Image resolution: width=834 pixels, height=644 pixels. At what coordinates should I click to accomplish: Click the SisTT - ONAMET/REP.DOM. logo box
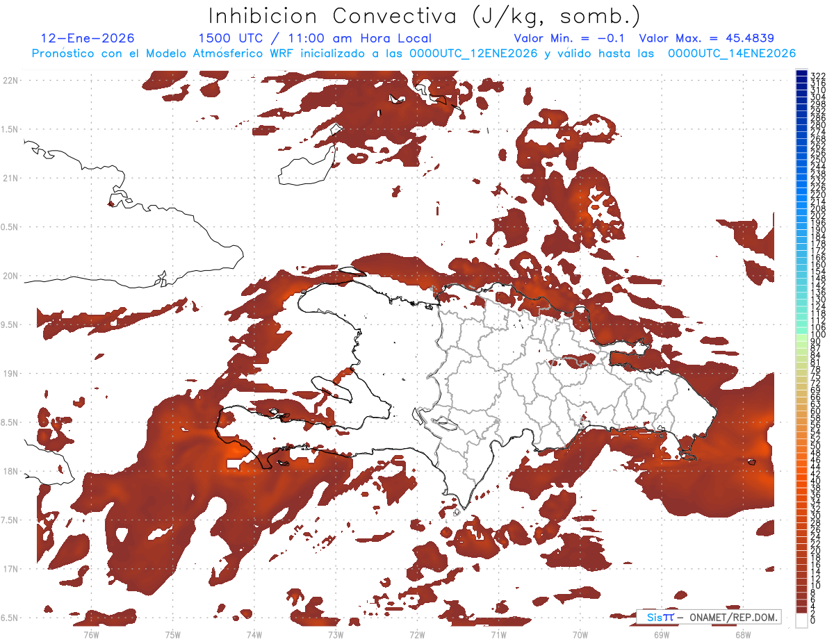pyautogui.click(x=709, y=617)
